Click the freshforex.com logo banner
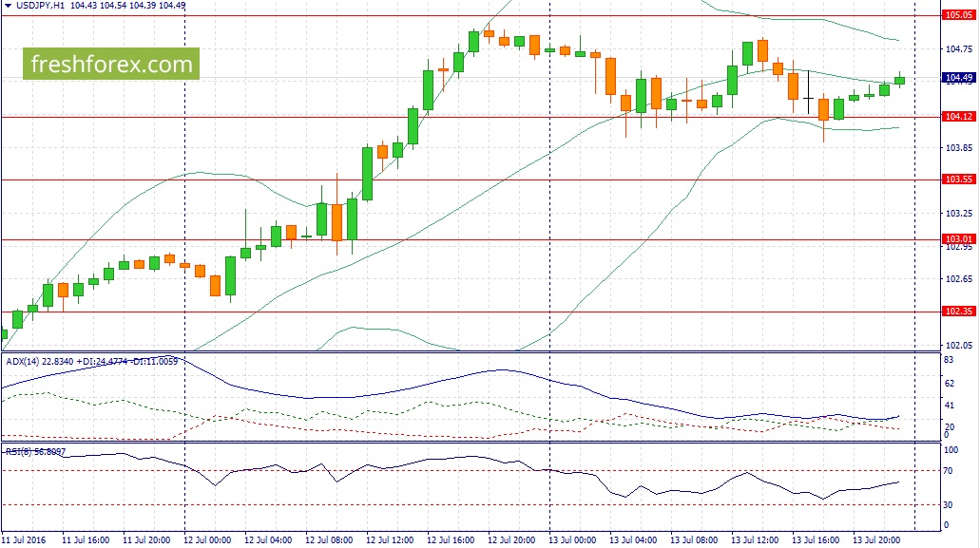 (x=111, y=64)
